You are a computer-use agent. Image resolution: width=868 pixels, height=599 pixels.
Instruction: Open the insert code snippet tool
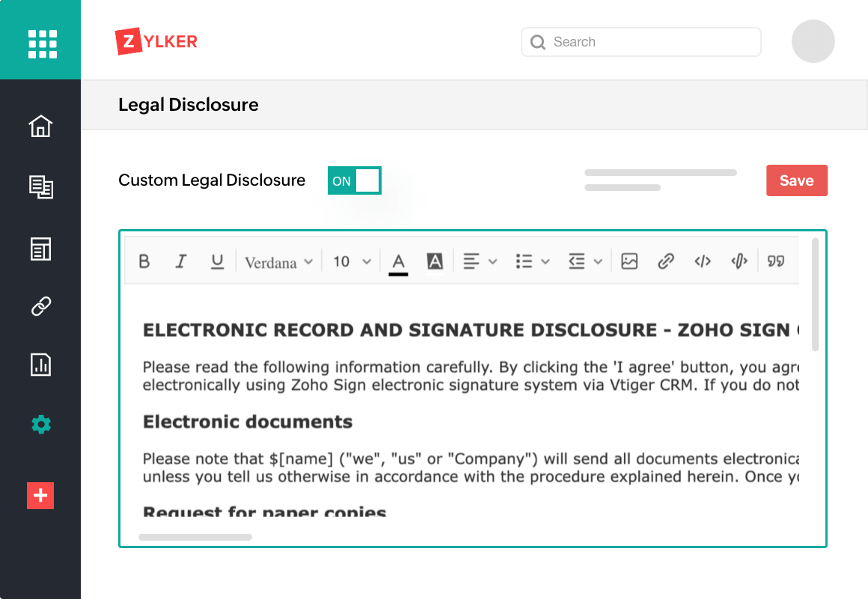tap(702, 261)
